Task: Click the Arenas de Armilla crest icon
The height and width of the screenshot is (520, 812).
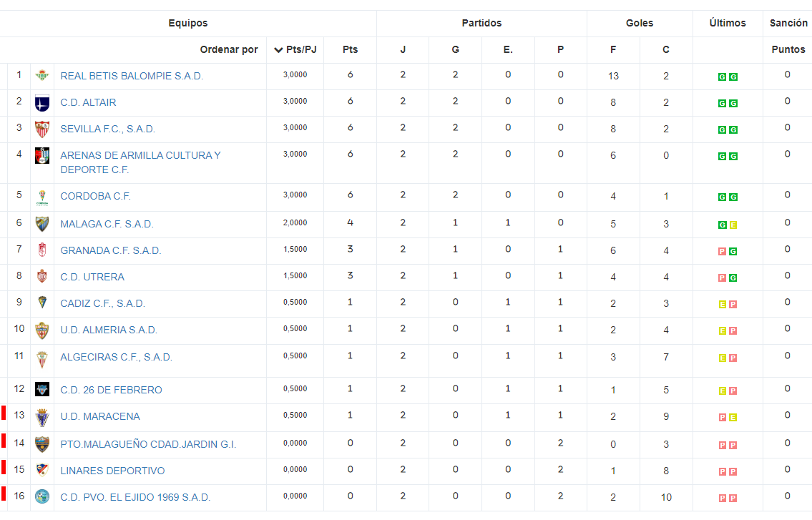Action: click(x=42, y=155)
